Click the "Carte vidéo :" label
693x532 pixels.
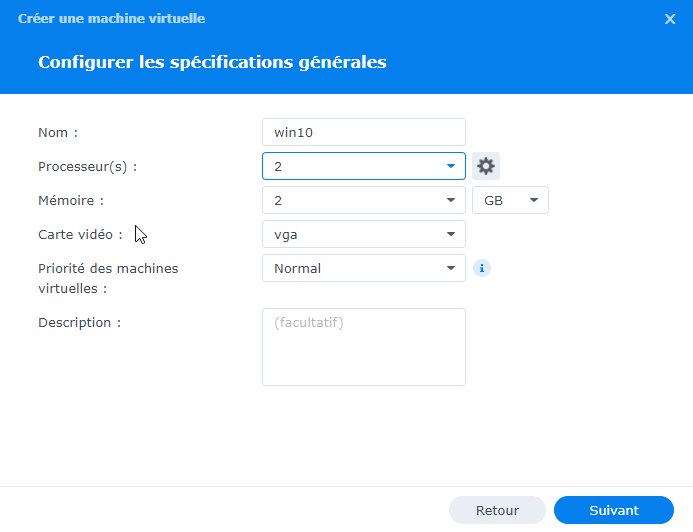[x=80, y=234]
